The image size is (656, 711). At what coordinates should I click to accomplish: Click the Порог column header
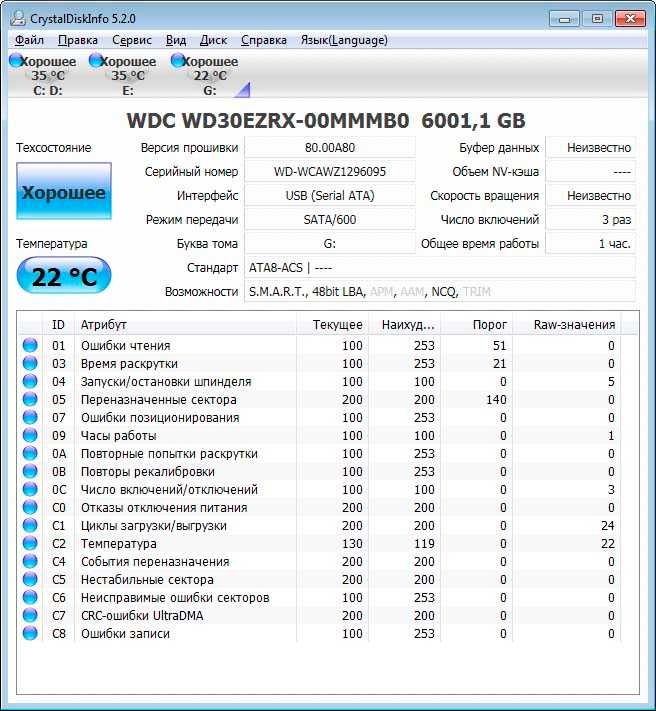pyautogui.click(x=476, y=325)
